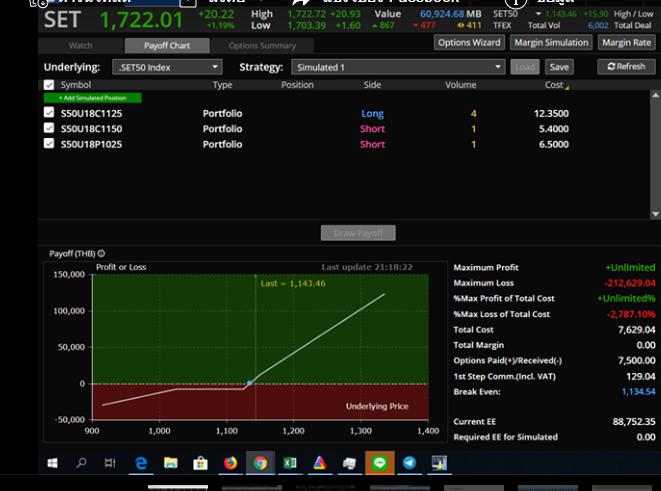
Task: Refresh the payoff data
Action: pyautogui.click(x=626, y=67)
